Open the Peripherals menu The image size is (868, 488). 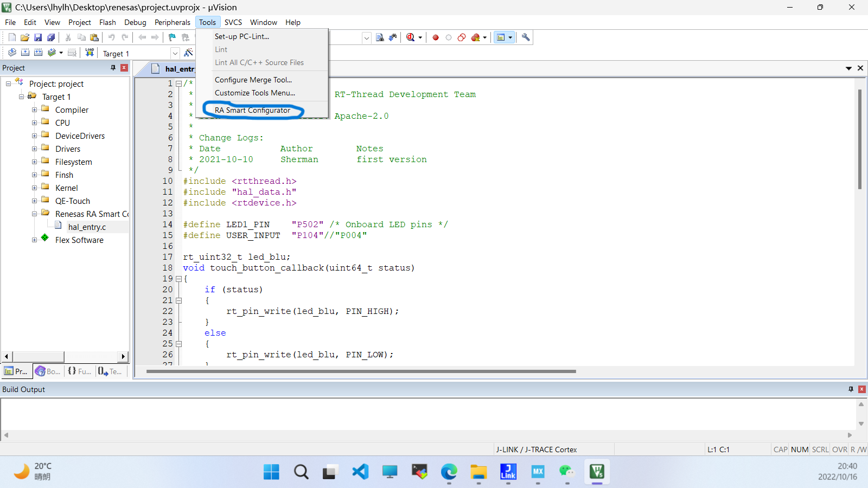pos(172,22)
